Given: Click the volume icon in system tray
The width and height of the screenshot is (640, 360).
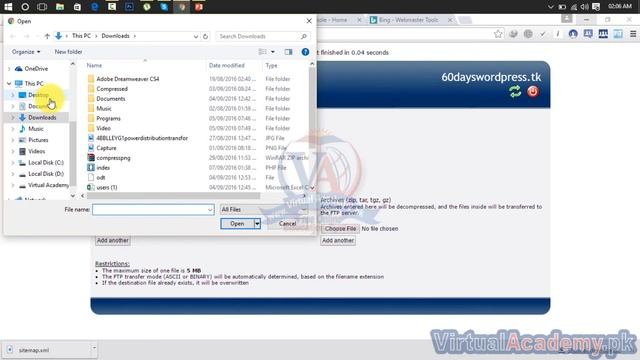Looking at the screenshot, I should coord(584,7).
